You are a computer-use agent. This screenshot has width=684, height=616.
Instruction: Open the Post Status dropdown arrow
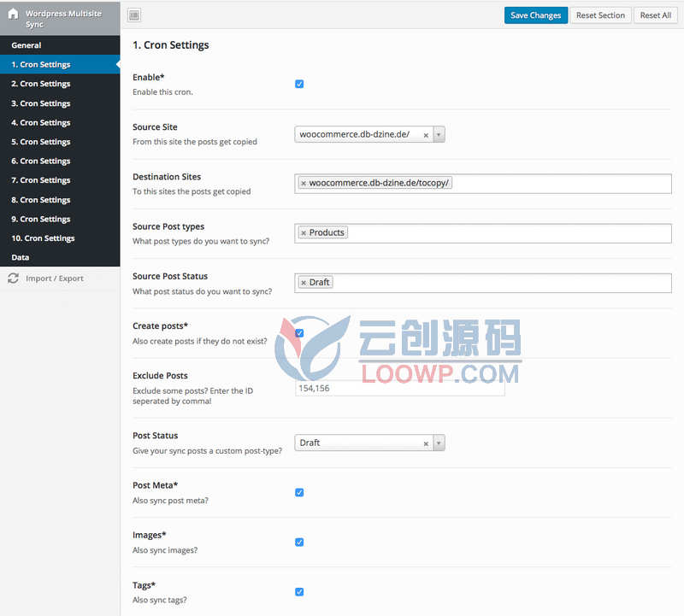point(439,443)
